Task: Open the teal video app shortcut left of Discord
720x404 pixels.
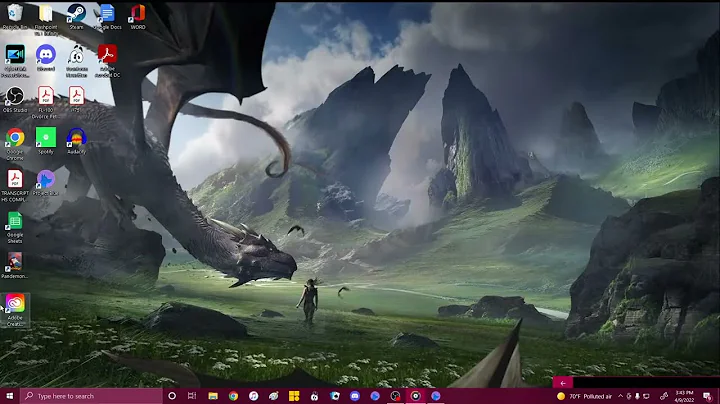Action: click(x=15, y=61)
